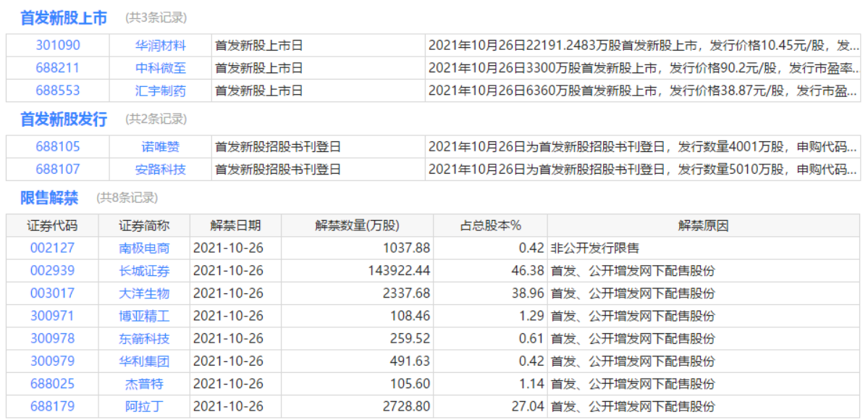Open 中科微至 stock name link
This screenshot has height=420, width=868.
tap(161, 68)
